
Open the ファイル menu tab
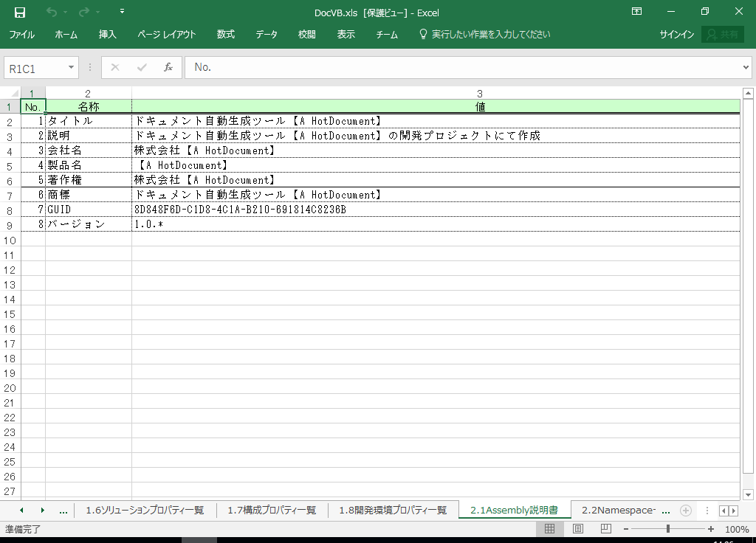21,34
